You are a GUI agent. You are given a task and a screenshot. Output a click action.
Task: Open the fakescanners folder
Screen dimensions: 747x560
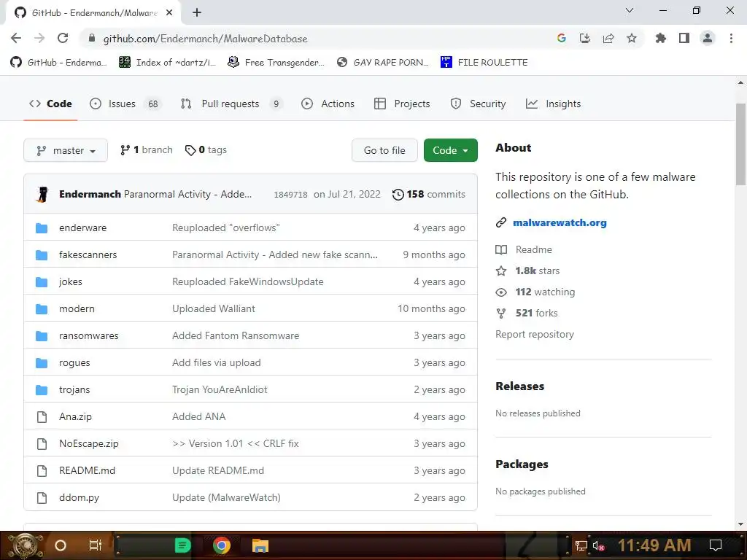coord(88,254)
